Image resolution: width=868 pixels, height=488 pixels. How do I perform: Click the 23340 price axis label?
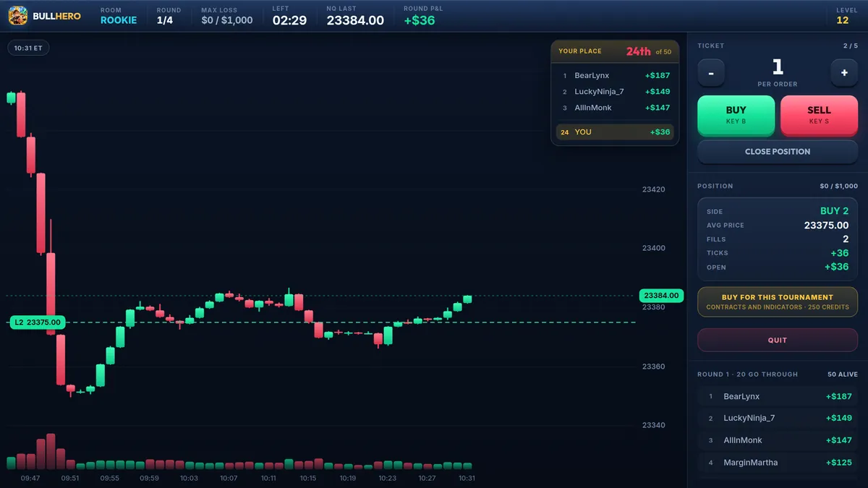tap(654, 425)
